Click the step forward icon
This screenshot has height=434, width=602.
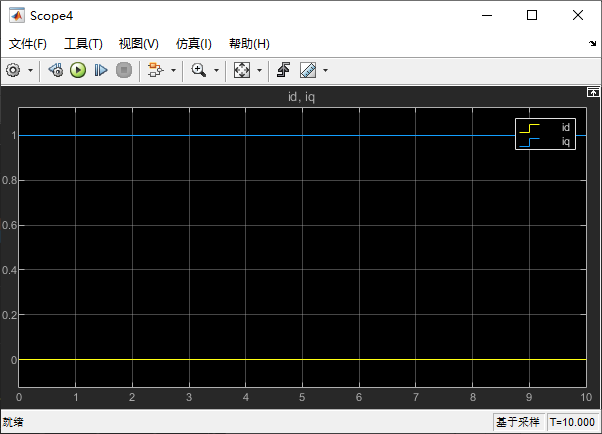tap(101, 70)
